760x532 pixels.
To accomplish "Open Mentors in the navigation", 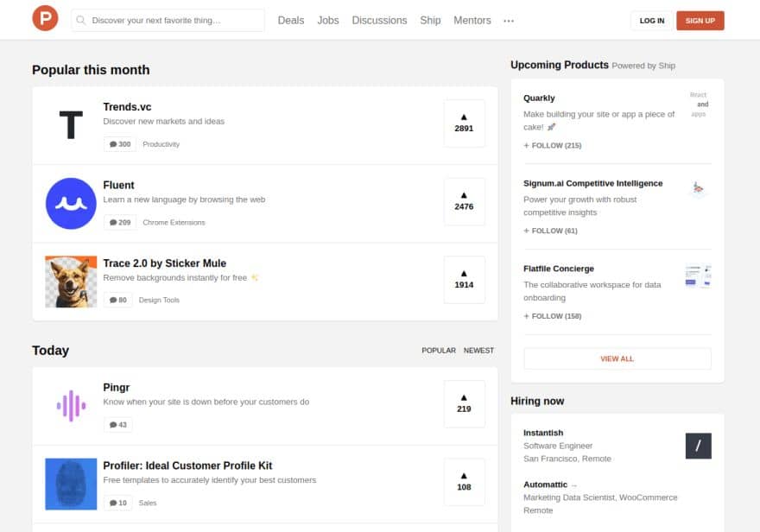I will pos(472,21).
